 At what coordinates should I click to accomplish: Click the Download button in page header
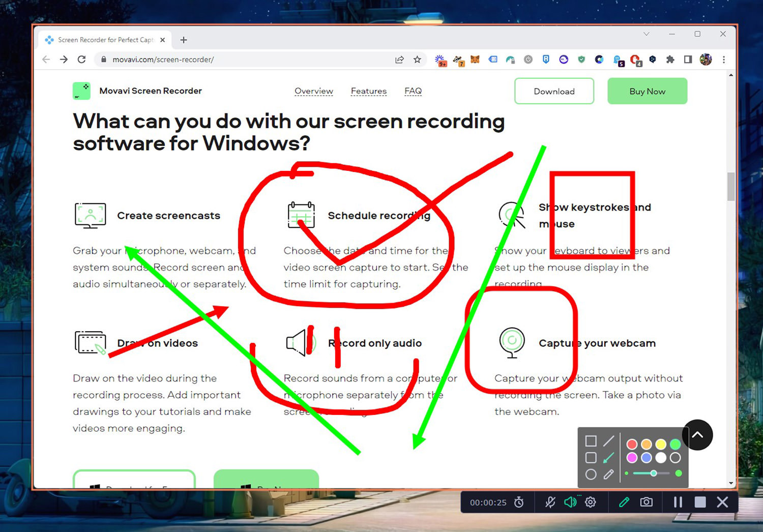pos(554,91)
